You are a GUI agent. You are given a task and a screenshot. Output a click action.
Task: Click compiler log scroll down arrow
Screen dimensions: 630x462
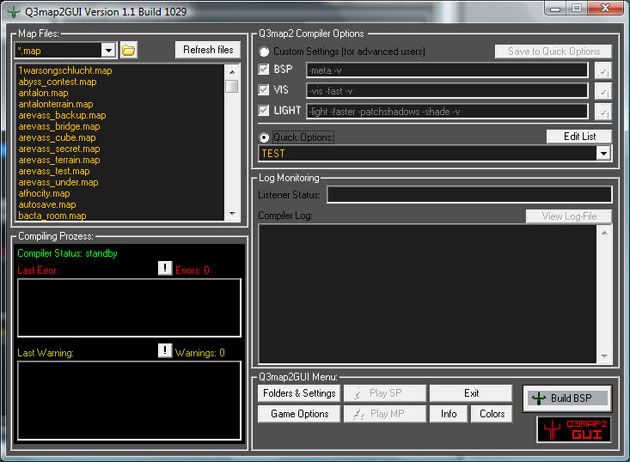604,356
